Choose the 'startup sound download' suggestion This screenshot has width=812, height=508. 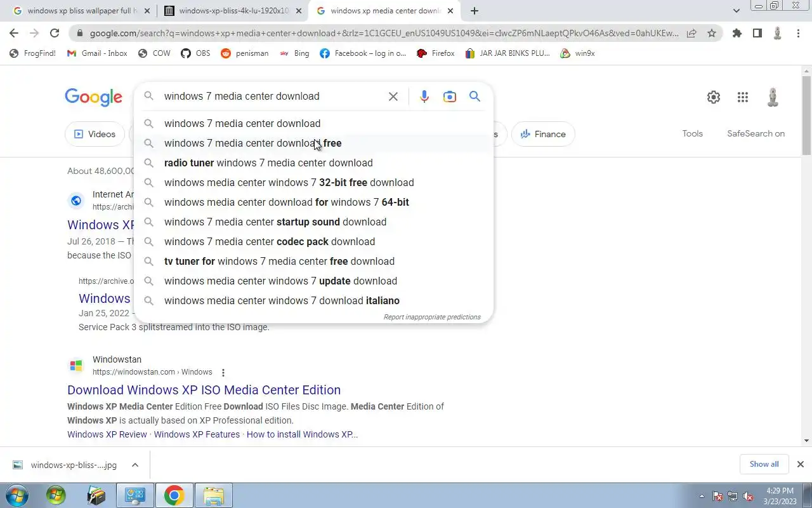[313, 222]
